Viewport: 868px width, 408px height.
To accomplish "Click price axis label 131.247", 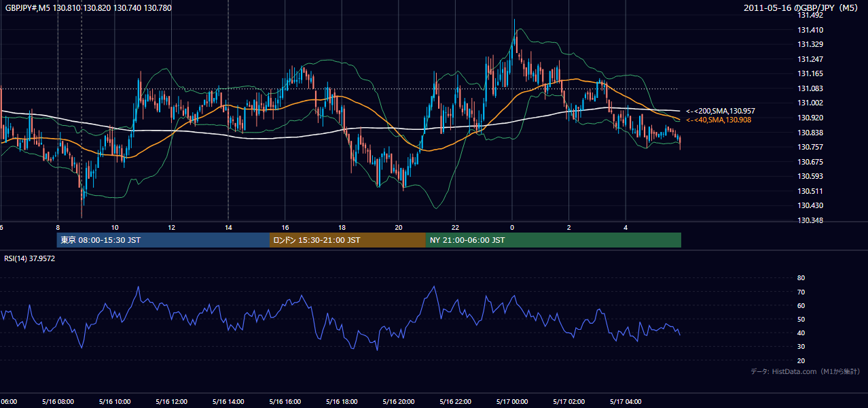I will 810,59.
